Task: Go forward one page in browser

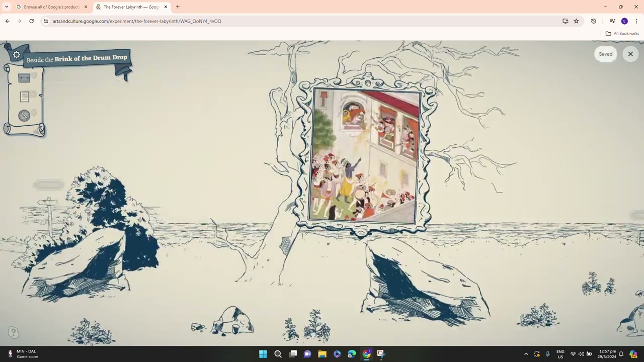Action: pos(19,21)
